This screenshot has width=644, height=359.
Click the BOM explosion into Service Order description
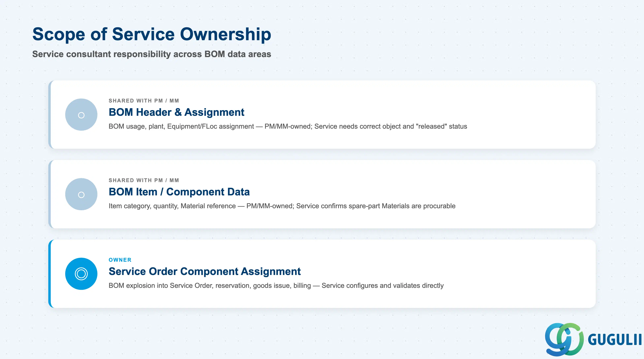click(x=276, y=286)
